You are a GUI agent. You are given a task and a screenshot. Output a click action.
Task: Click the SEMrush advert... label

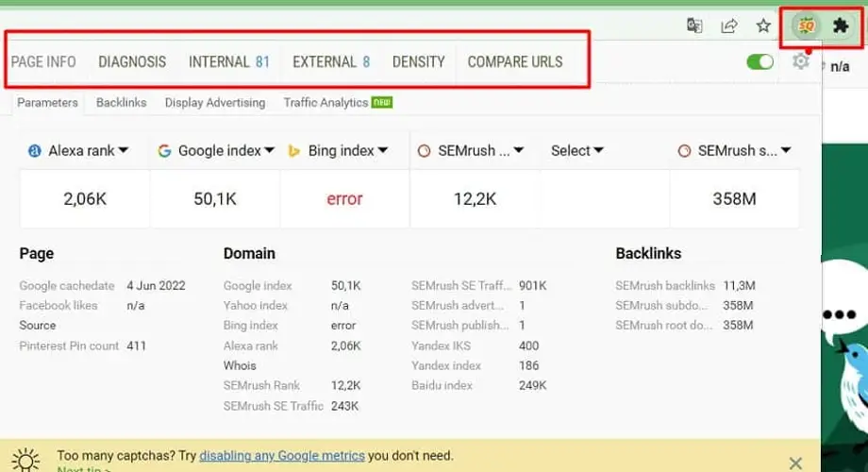pos(458,305)
